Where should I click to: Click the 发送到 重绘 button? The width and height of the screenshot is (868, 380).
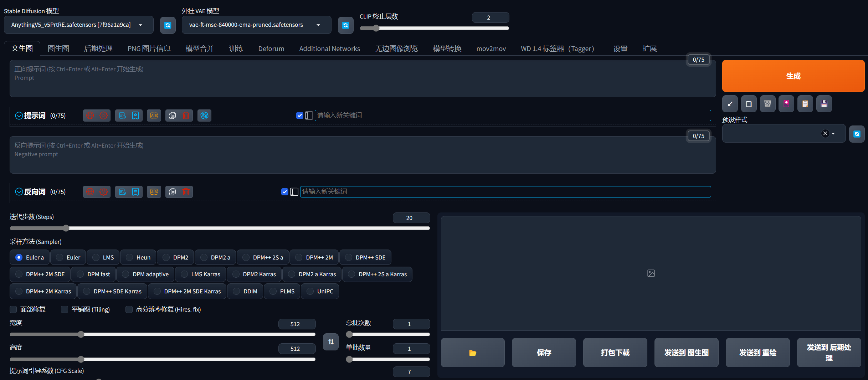point(757,353)
